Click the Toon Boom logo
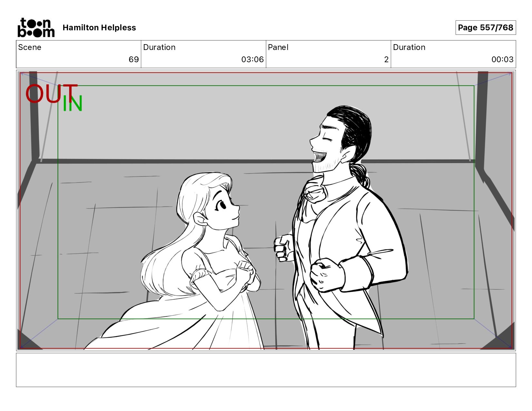This screenshot has width=532, height=411. coord(36,27)
